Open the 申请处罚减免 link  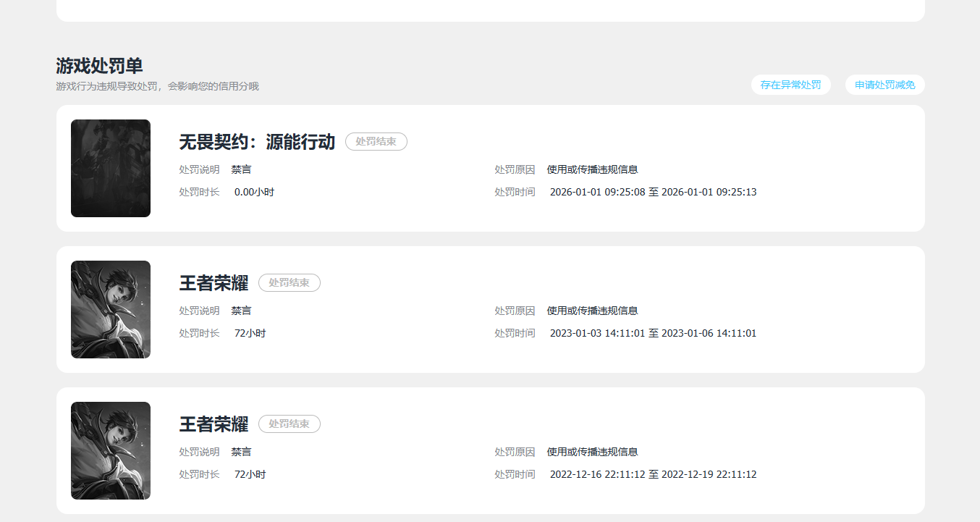tap(884, 85)
